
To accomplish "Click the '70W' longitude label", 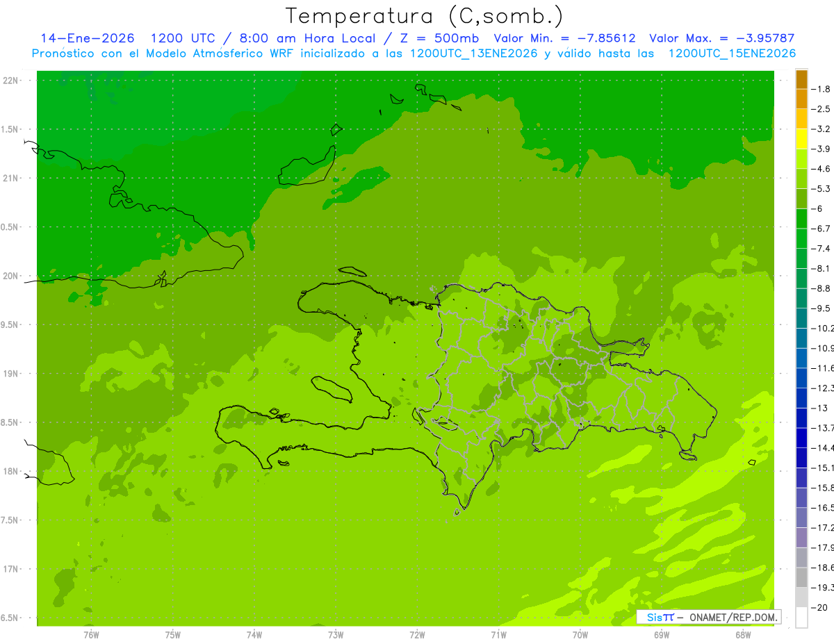I will pyautogui.click(x=580, y=634).
